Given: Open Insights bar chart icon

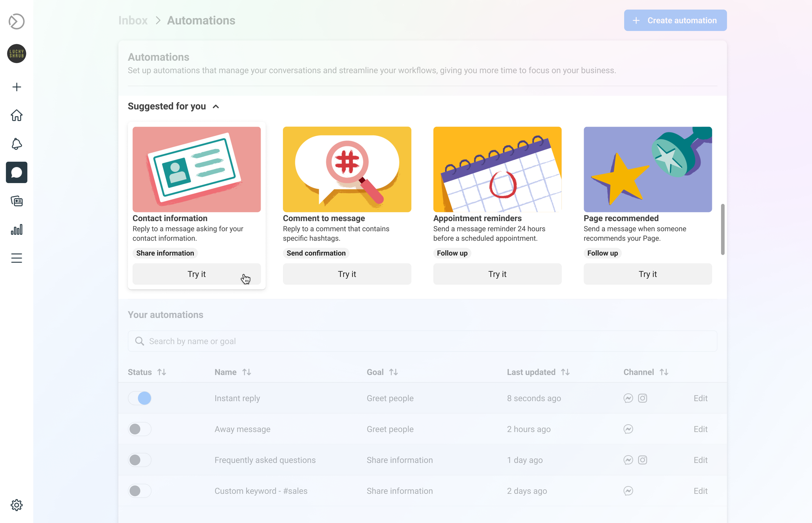Looking at the screenshot, I should pos(16,230).
